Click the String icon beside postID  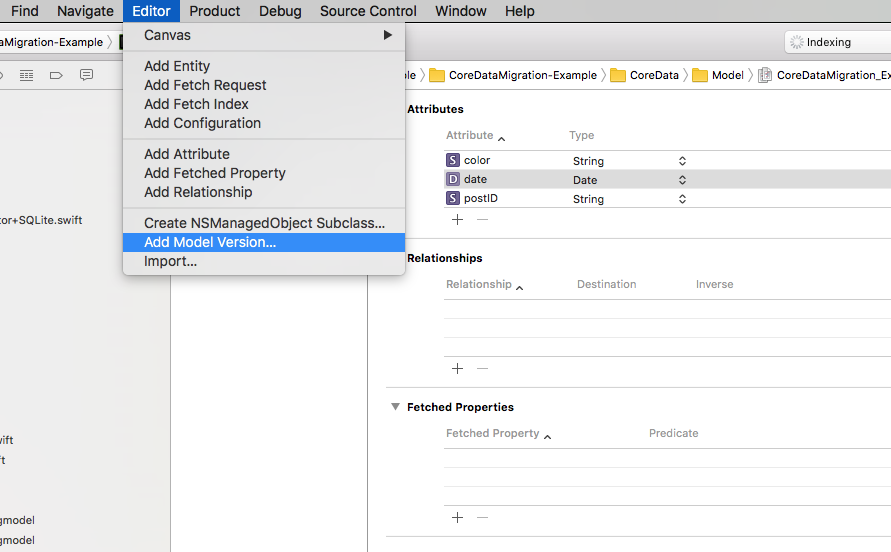coord(453,198)
